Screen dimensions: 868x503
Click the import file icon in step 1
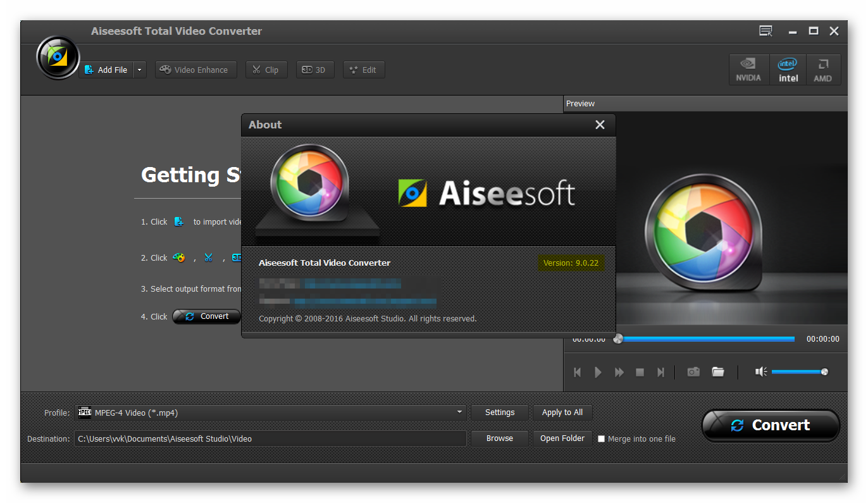[179, 221]
